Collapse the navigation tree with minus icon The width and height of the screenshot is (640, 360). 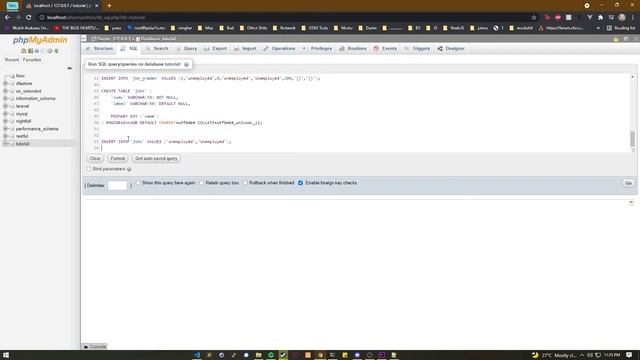(69, 68)
